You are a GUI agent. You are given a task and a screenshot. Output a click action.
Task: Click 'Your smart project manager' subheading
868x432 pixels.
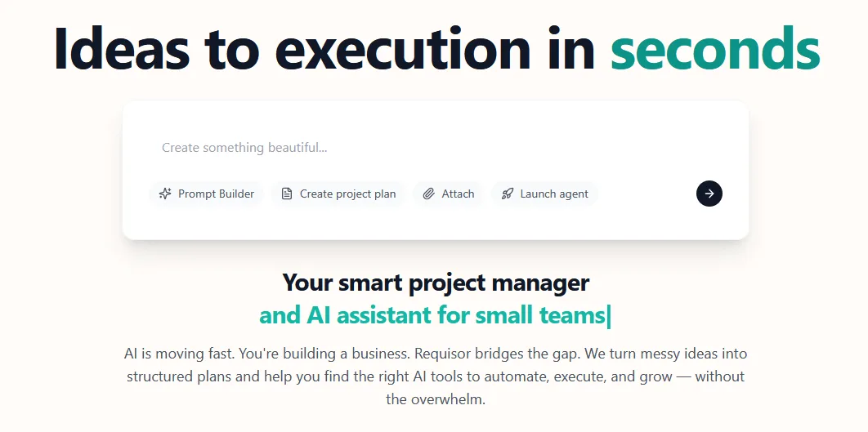(436, 283)
